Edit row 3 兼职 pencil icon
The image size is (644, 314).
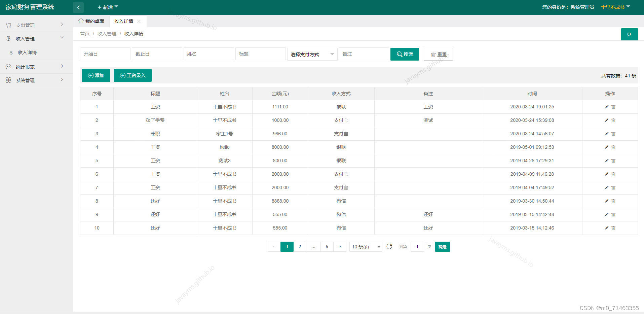pos(606,134)
